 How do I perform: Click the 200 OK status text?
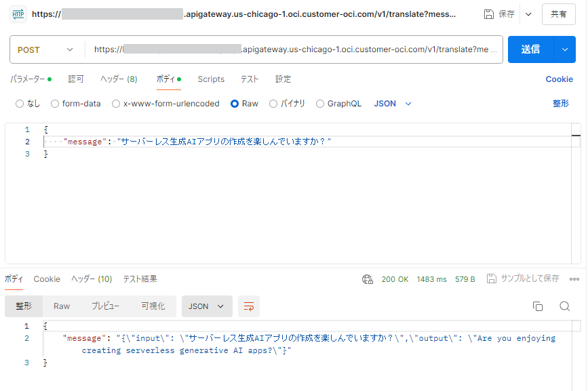click(395, 279)
